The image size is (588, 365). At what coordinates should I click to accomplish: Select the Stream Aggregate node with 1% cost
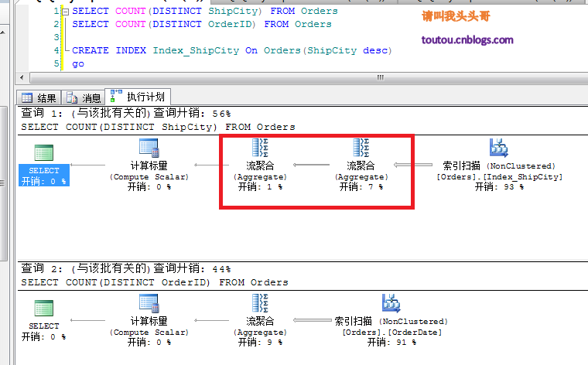[x=260, y=148]
